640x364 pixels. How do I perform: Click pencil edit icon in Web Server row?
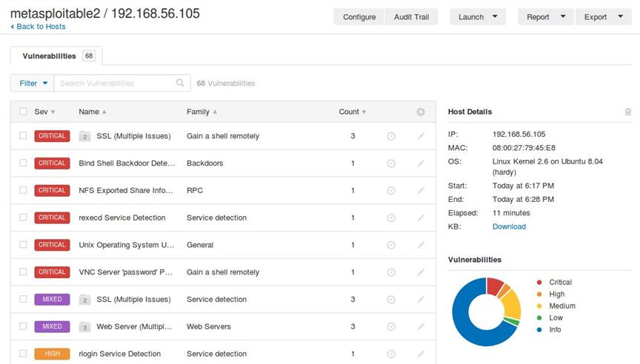tap(421, 326)
